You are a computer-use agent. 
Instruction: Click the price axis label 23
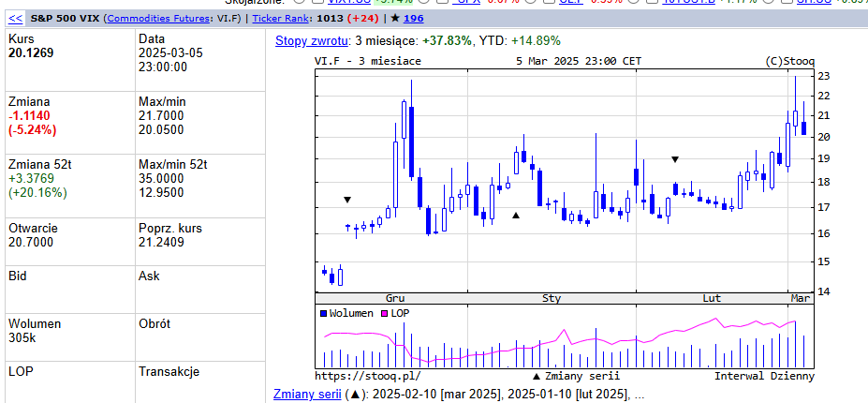pyautogui.click(x=824, y=75)
